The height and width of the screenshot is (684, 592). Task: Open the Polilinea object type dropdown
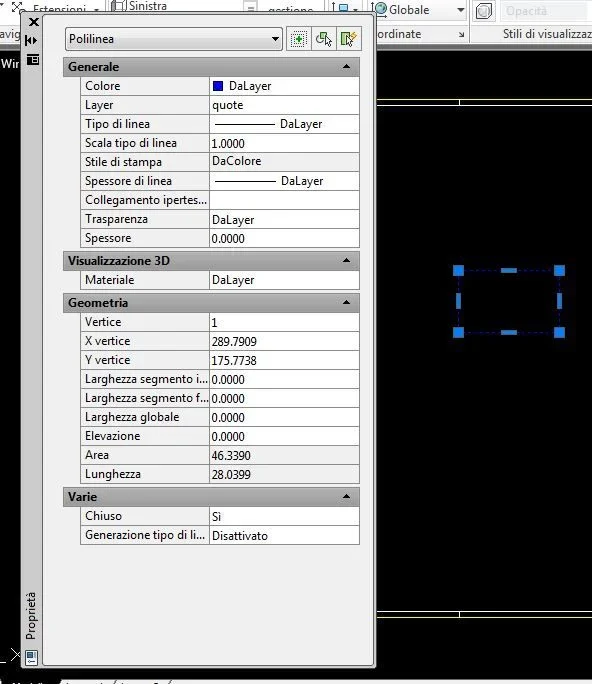click(174, 39)
